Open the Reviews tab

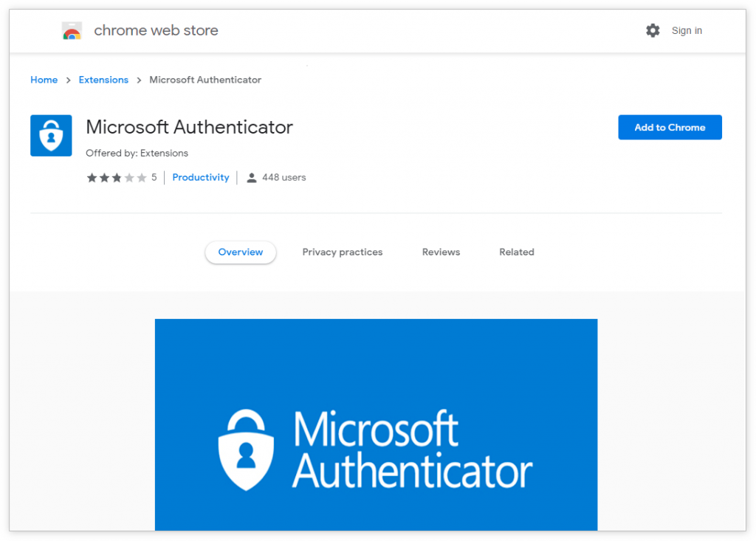[x=441, y=252]
